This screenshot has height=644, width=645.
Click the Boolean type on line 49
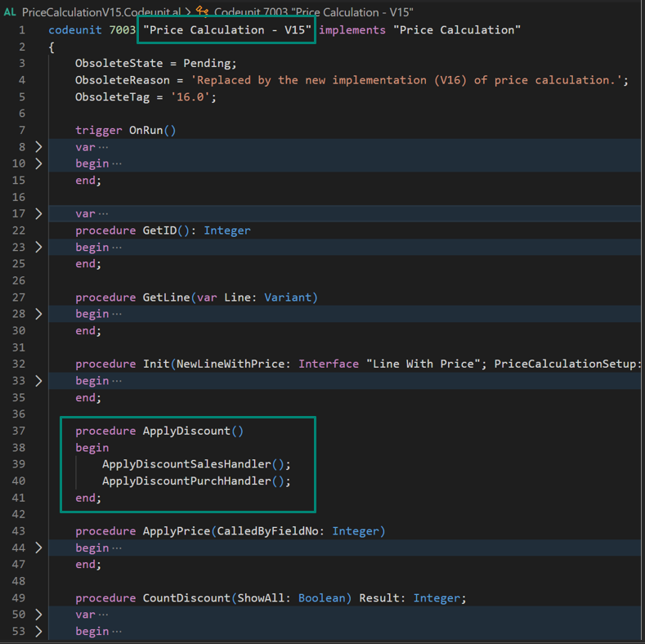pos(321,598)
